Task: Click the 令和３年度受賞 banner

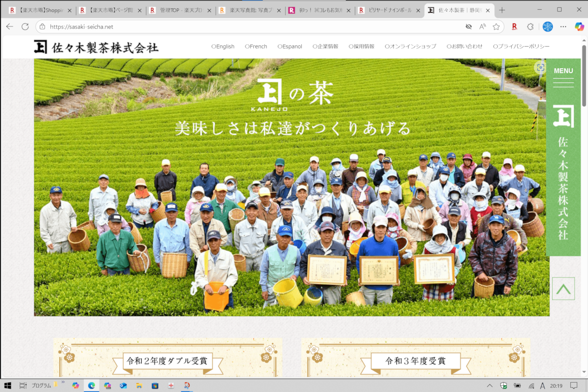Action: (x=416, y=359)
